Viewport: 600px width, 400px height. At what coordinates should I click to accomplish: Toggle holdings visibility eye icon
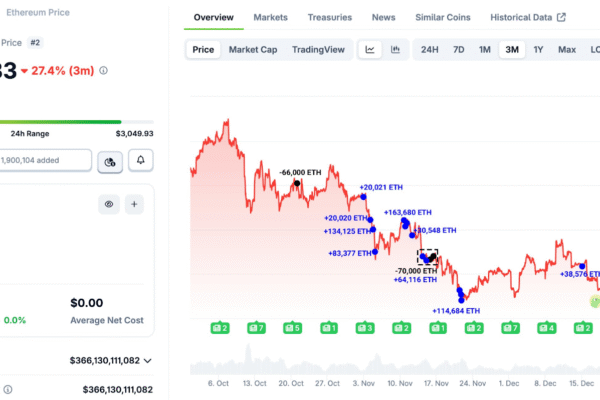pos(110,204)
